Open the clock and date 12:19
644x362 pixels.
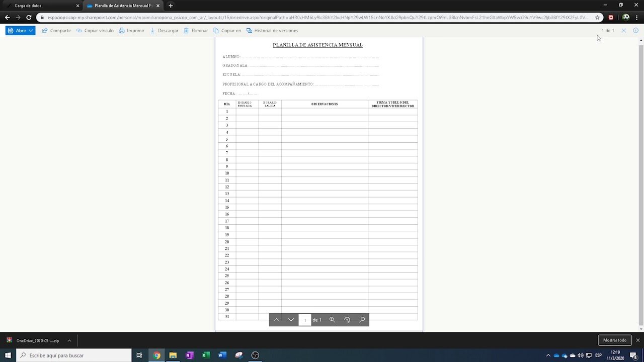pos(615,355)
